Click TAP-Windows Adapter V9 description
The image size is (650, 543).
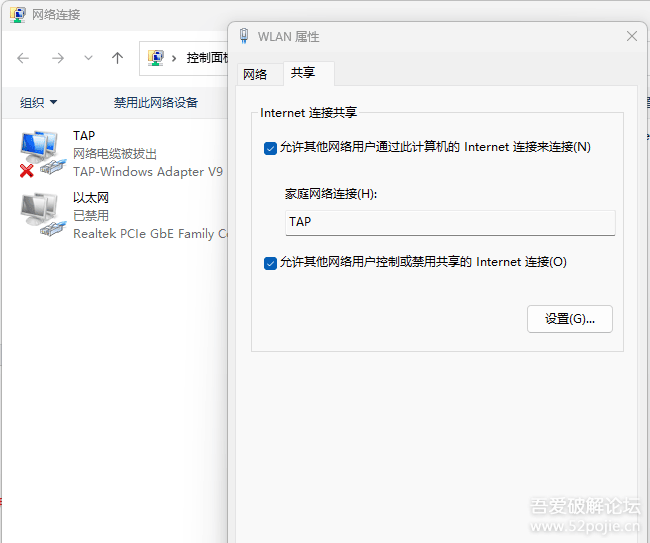(x=148, y=172)
